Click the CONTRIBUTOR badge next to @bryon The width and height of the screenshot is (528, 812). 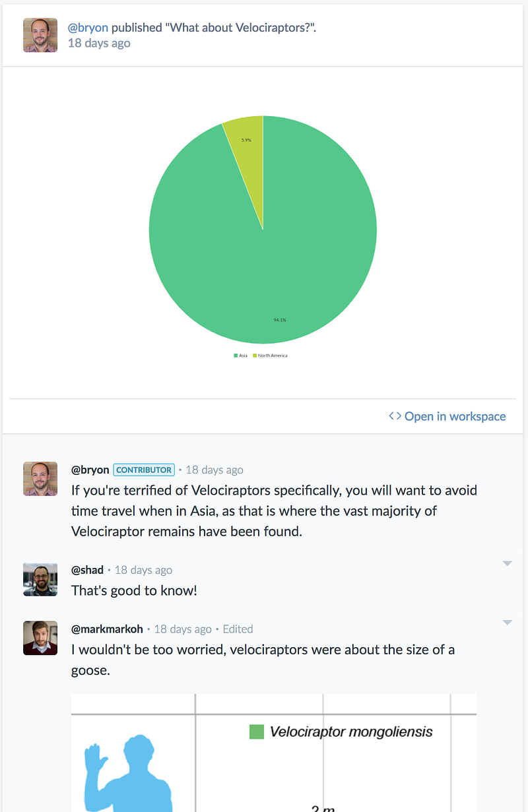pyautogui.click(x=144, y=470)
